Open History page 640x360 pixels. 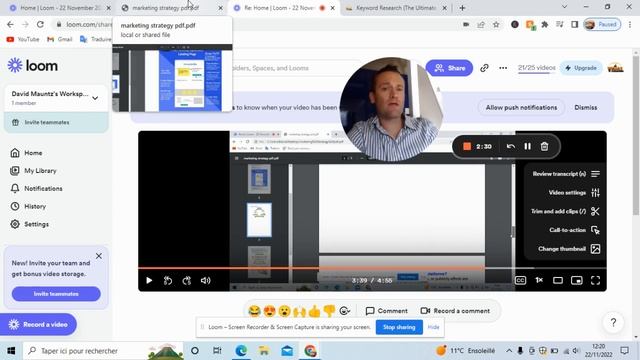click(x=28, y=207)
